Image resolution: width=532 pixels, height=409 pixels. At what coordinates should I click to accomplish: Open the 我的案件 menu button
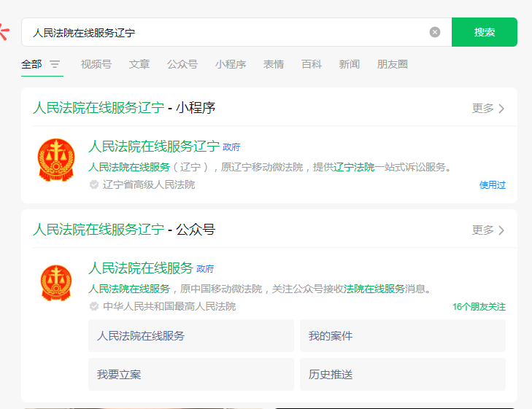pyautogui.click(x=403, y=335)
